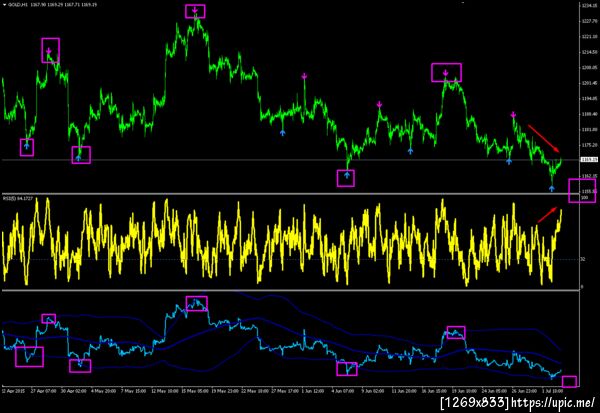The image size is (600, 413).
Task: Click the 9 Jun 02:00 time axis label
Action: (373, 391)
